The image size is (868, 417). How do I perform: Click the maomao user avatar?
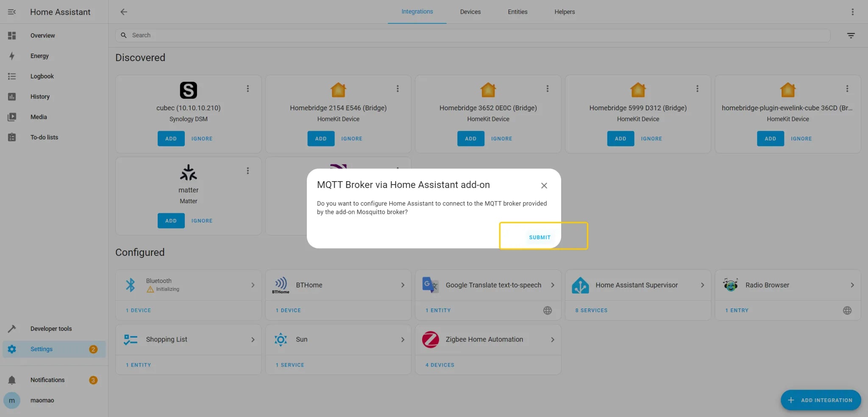[x=12, y=400]
